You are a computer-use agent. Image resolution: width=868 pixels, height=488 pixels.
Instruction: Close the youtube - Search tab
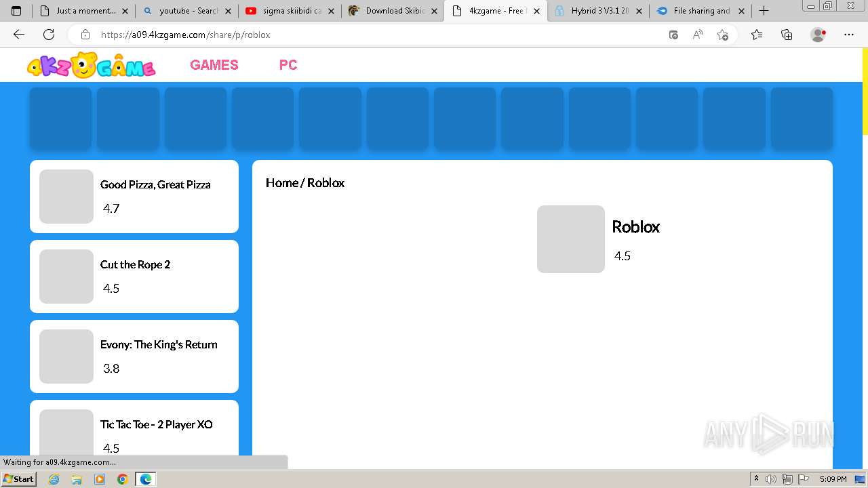coord(228,11)
